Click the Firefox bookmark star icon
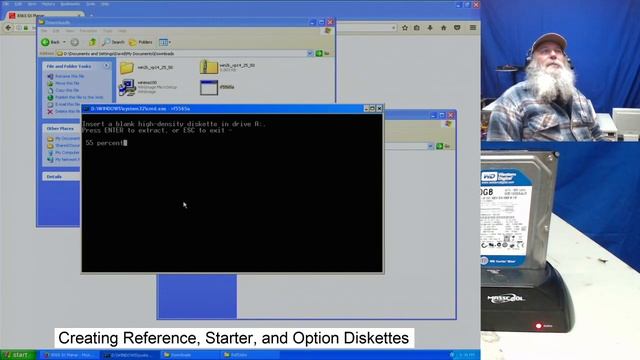Viewport: 640px width, 360px height. [x=405, y=28]
